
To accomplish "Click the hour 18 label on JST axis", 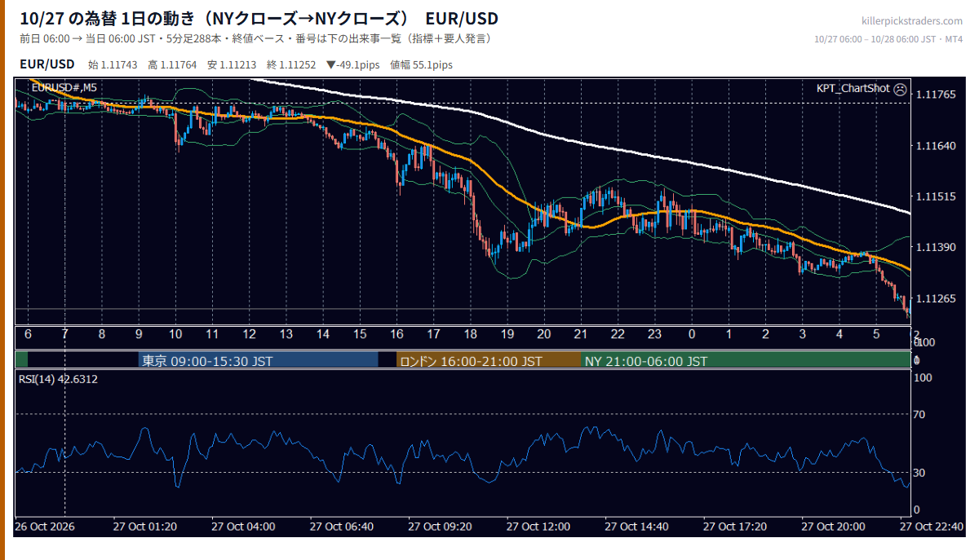I will [x=471, y=335].
